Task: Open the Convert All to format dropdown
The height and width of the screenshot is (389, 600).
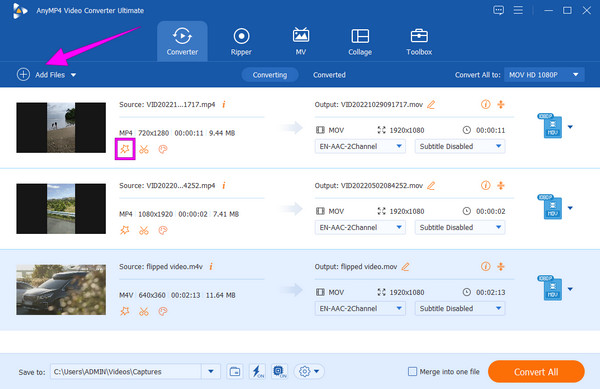Action: coord(544,75)
